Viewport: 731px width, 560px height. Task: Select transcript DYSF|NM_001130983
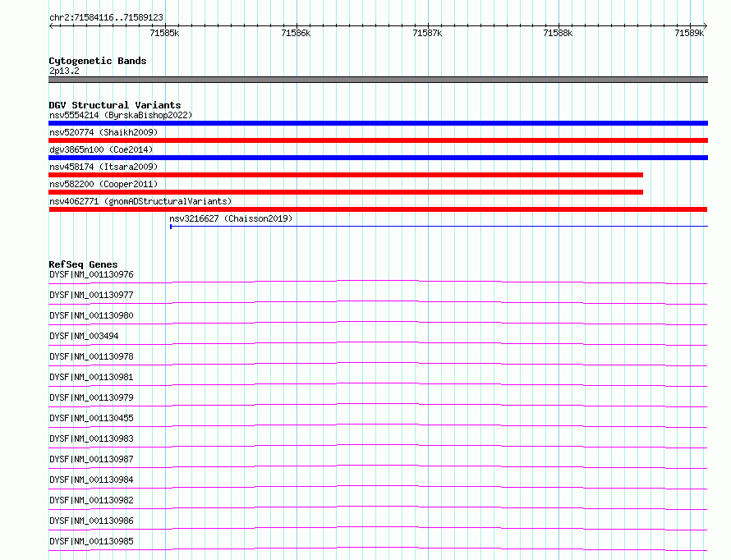91,438
